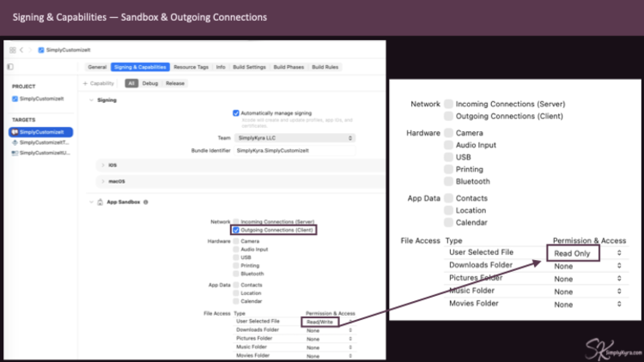Image resolution: width=644 pixels, height=362 pixels.
Task: Add a new Capability
Action: pyautogui.click(x=99, y=83)
